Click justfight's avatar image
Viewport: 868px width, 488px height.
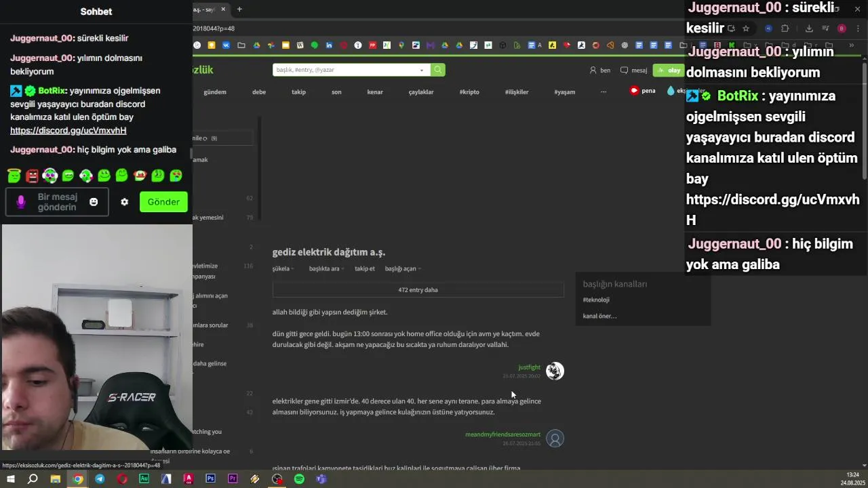[x=555, y=371]
